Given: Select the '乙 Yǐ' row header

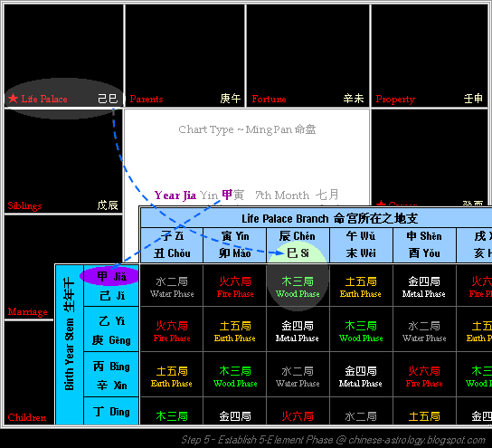Looking at the screenshot, I should (112, 321).
